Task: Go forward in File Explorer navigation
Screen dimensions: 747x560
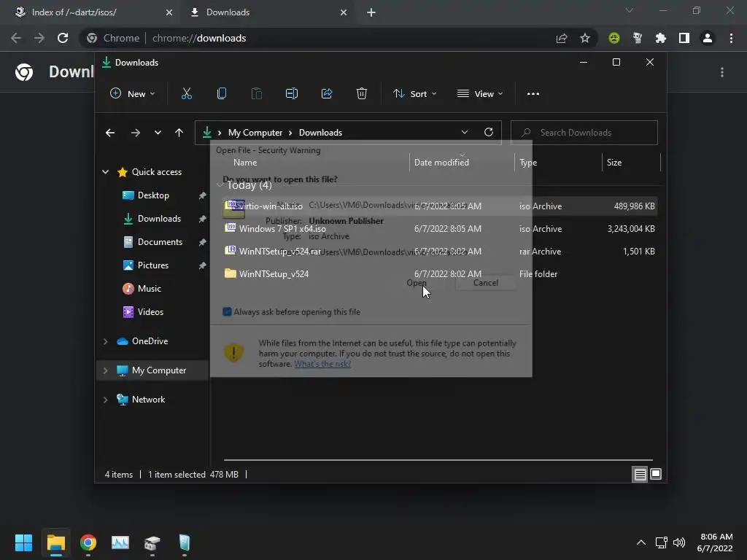Action: (x=135, y=133)
